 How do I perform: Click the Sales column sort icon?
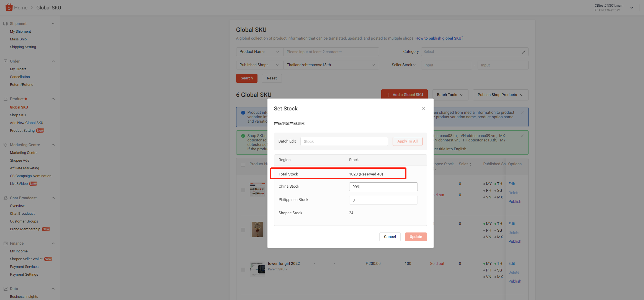470,164
